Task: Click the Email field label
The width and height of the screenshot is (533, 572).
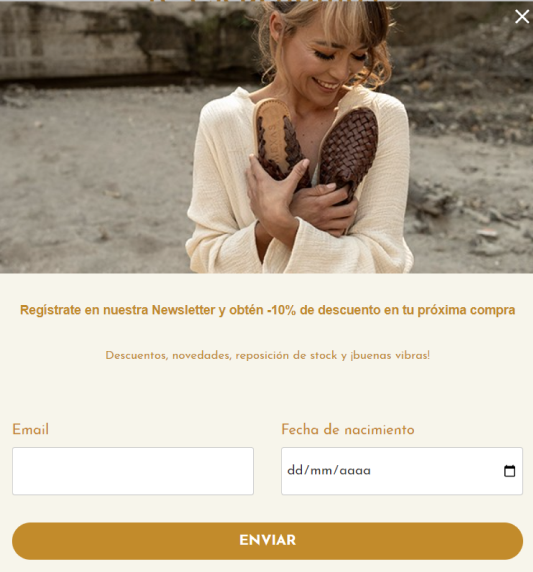Action: (x=31, y=429)
